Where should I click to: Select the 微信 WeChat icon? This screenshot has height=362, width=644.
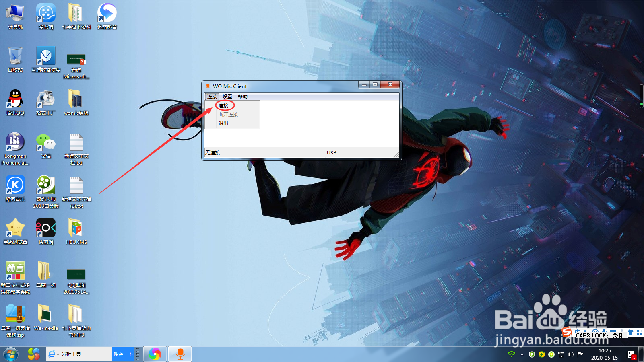pyautogui.click(x=46, y=146)
